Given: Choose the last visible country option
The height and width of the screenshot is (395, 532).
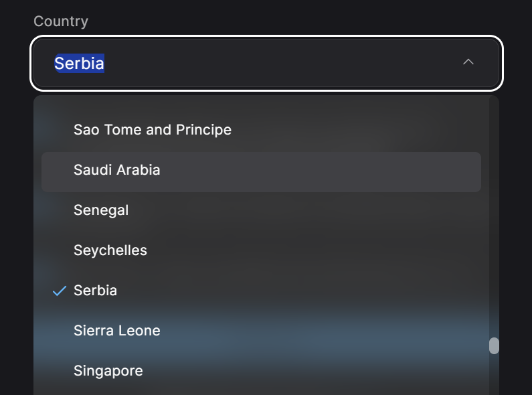Looking at the screenshot, I should (x=108, y=371).
